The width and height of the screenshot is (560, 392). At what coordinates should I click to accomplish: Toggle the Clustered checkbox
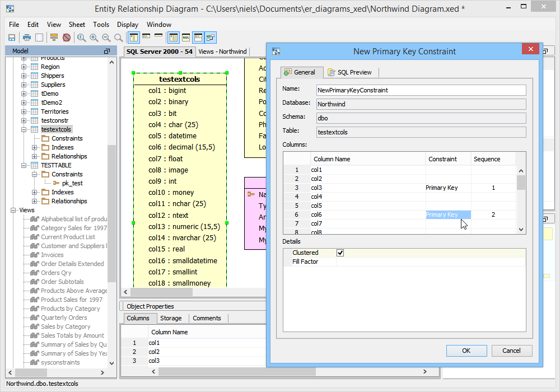(340, 253)
